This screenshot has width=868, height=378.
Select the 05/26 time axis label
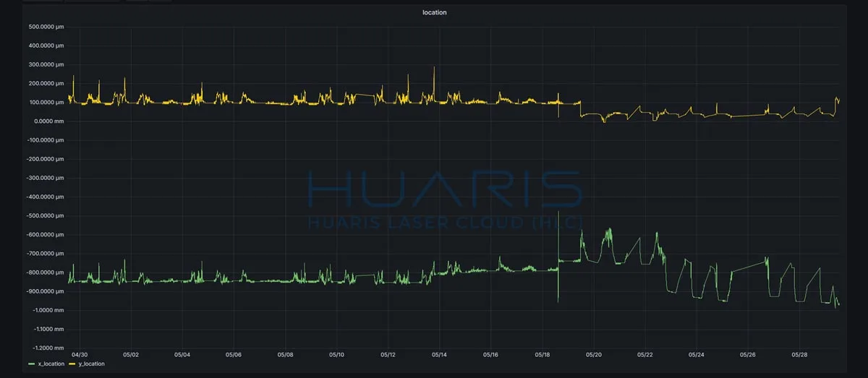[x=747, y=355]
